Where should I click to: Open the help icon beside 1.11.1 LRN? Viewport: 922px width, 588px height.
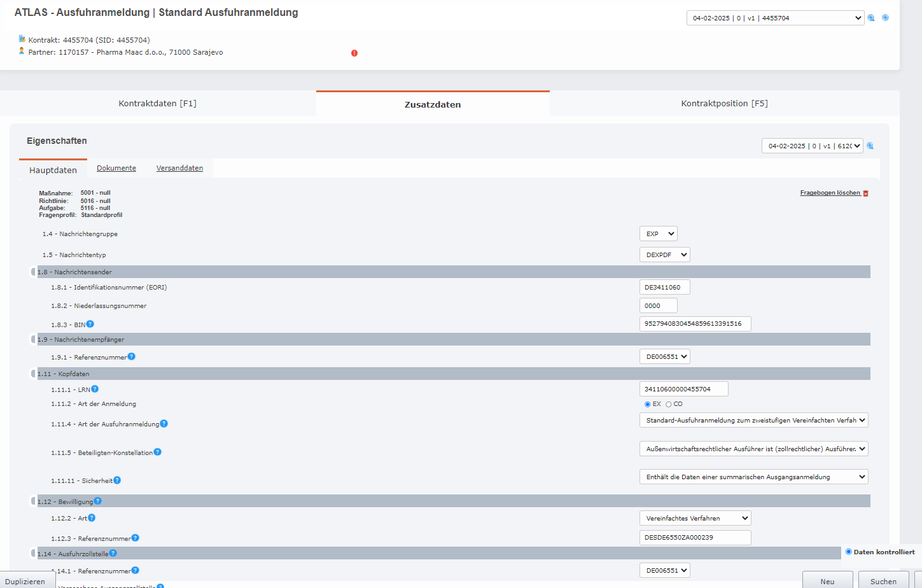(x=94, y=388)
